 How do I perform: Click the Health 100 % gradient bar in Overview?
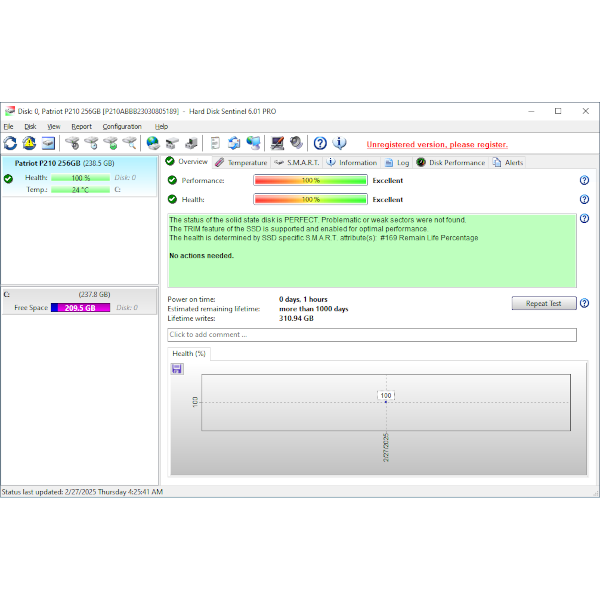pos(310,199)
